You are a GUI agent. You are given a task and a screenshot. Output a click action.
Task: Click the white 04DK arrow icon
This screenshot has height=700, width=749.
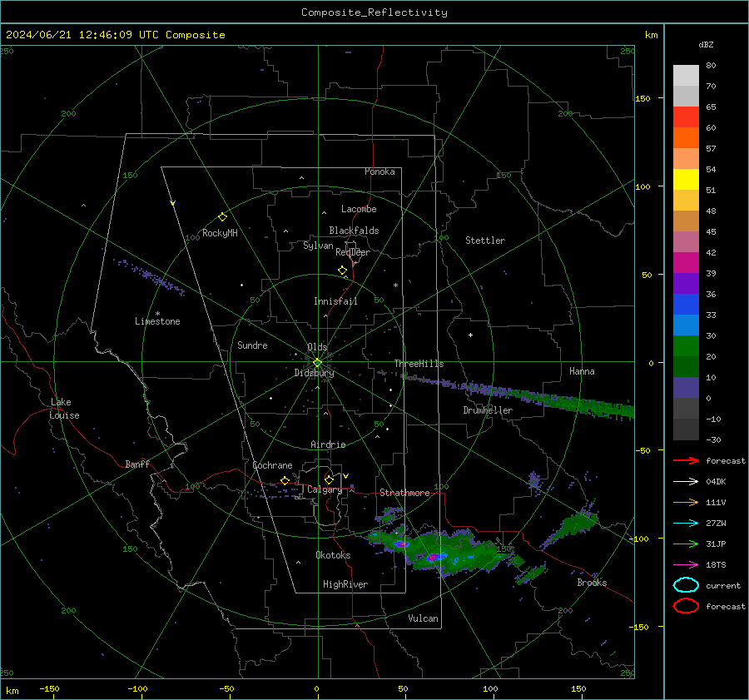tap(686, 481)
